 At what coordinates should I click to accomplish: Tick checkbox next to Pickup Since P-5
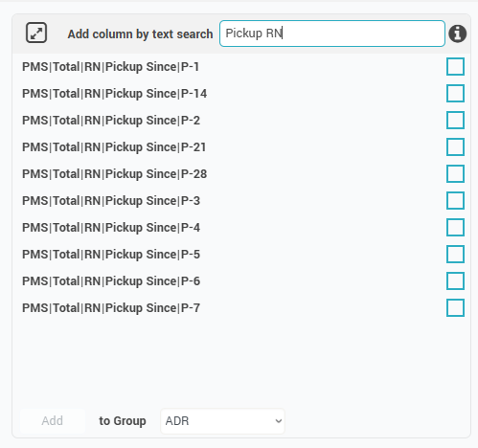click(x=455, y=255)
